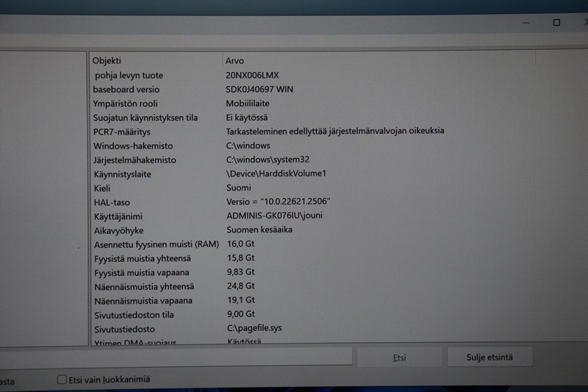Select the value Suomen kesäaika
This screenshot has width=588, height=392.
pos(259,229)
